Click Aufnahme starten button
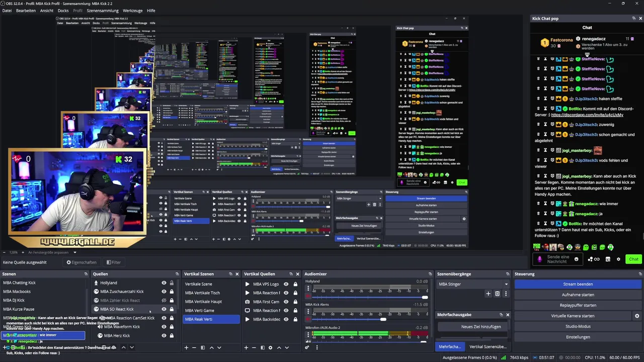The image size is (644, 362). [x=578, y=295]
